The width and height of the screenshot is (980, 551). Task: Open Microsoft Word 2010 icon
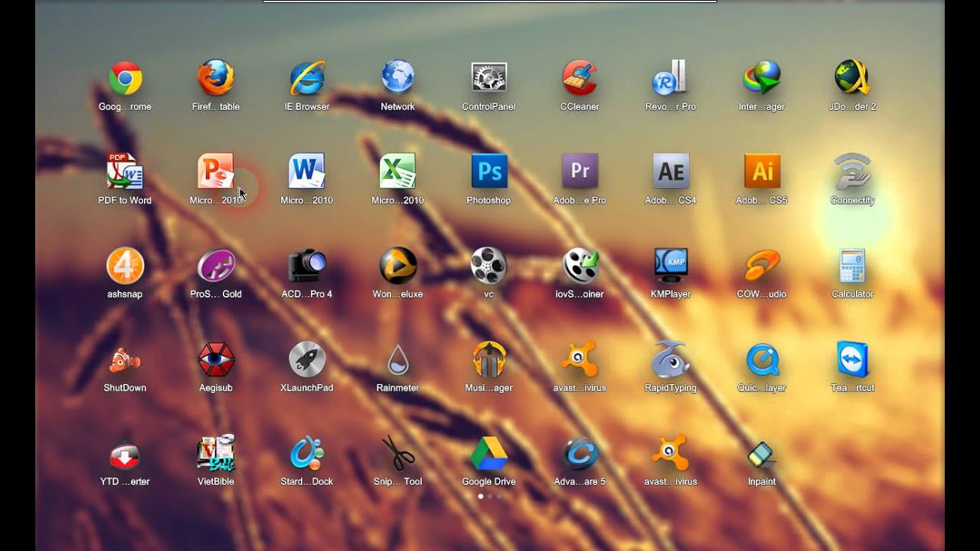(307, 171)
